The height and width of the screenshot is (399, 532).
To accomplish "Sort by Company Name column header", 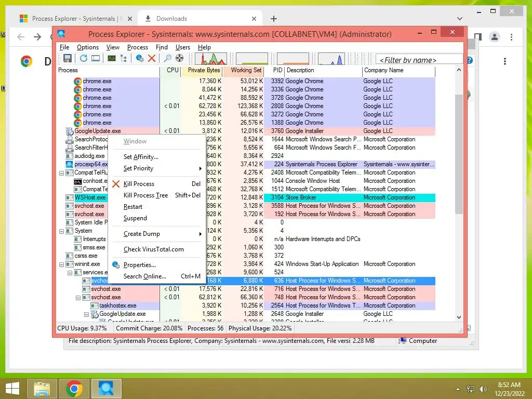I will pos(398,70).
